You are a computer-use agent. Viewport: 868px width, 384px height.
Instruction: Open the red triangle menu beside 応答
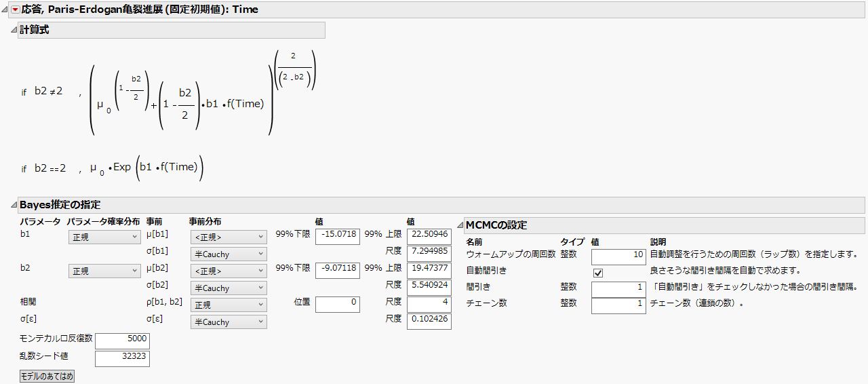(16, 9)
